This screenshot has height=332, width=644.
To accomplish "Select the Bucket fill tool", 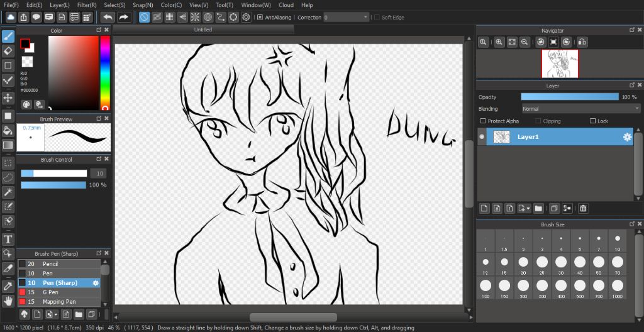I will [8, 130].
